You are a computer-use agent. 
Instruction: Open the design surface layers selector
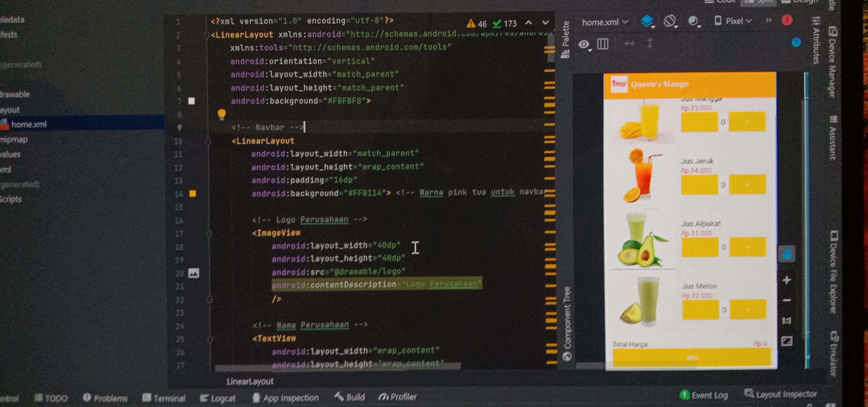coord(647,21)
